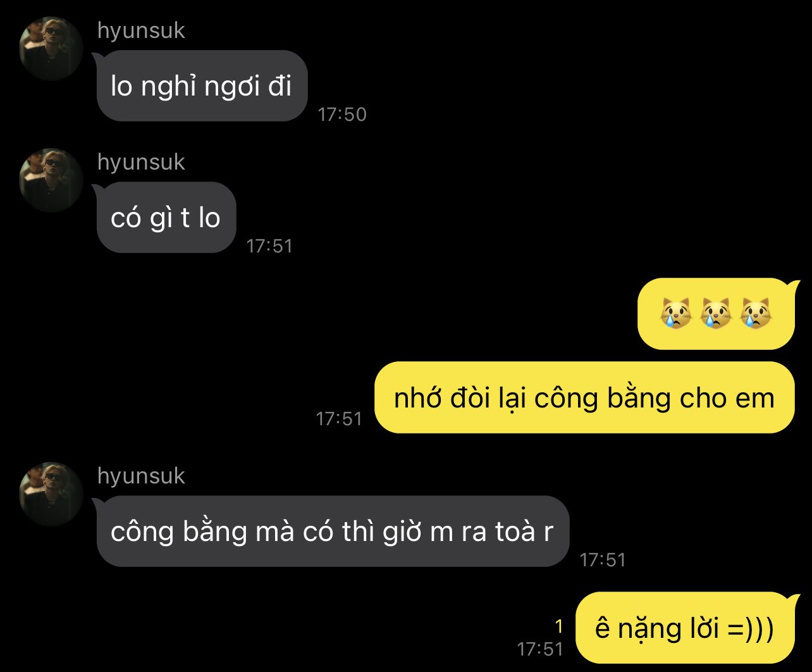Tap the 17:51 timestamp beside 'nhớ đòi lại'
This screenshot has width=812, height=672.
pos(339,418)
